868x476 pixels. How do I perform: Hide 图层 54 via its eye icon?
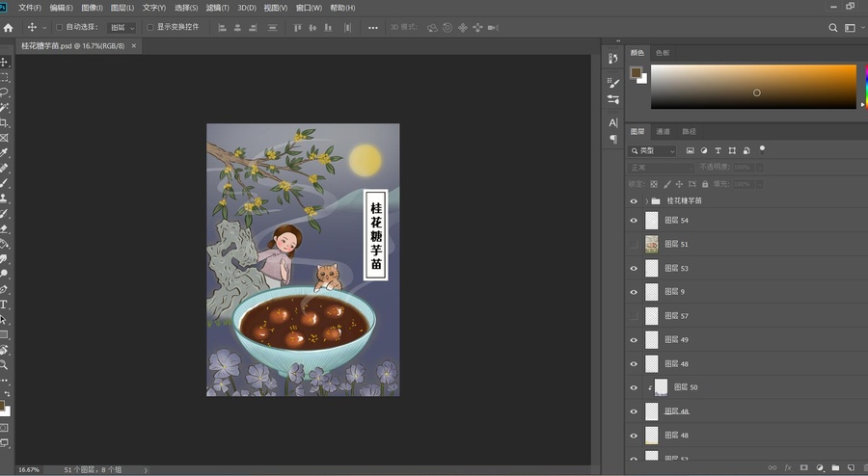click(x=634, y=221)
